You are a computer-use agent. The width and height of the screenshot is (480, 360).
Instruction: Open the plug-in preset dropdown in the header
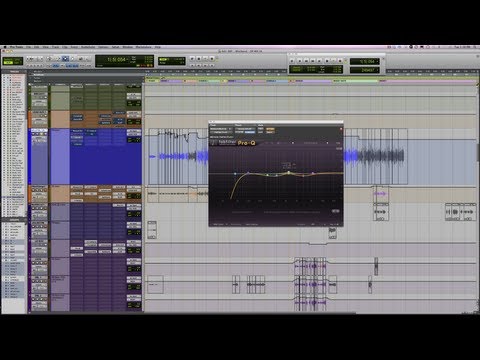tap(245, 129)
